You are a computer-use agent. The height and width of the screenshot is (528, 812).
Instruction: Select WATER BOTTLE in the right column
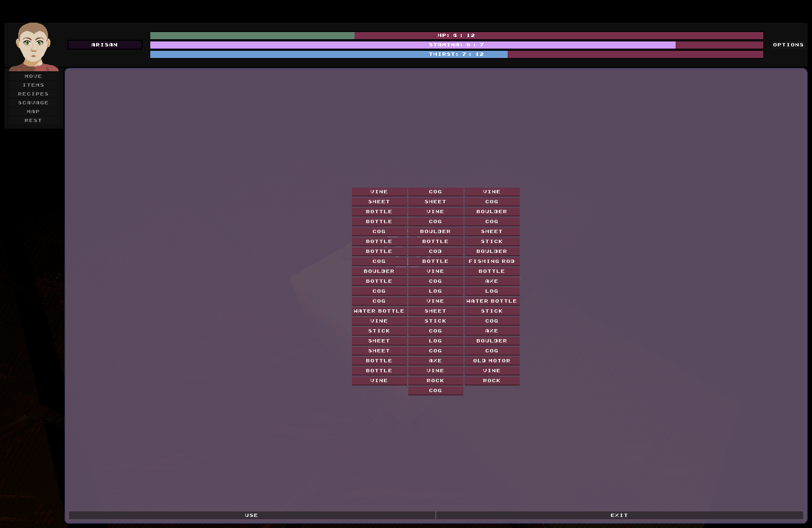tap(492, 301)
